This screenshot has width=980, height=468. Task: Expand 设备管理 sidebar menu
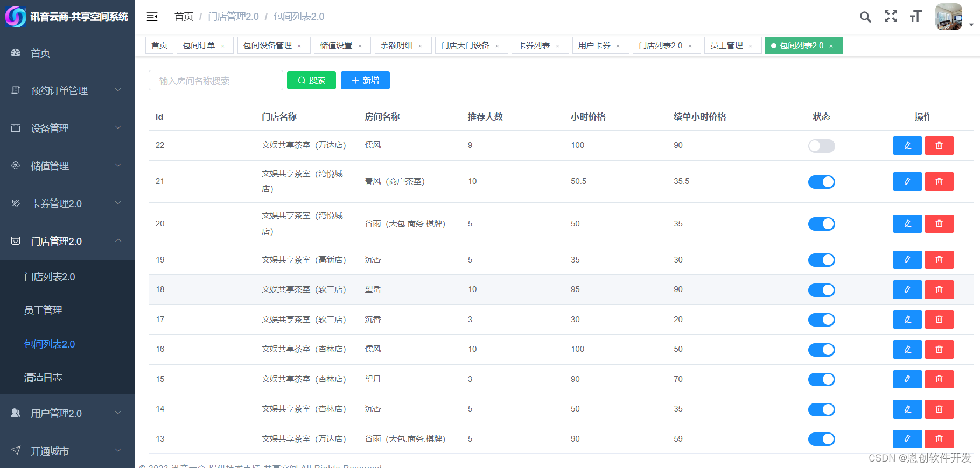coord(67,128)
